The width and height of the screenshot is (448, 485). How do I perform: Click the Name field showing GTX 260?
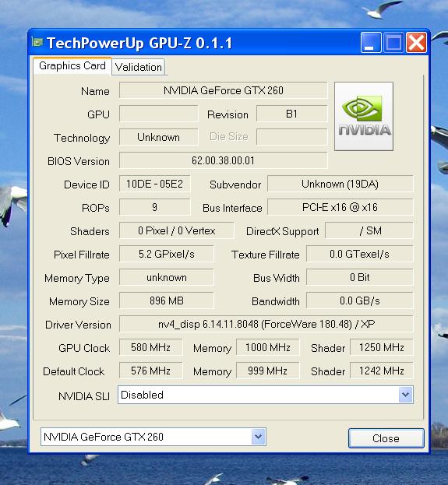point(224,90)
